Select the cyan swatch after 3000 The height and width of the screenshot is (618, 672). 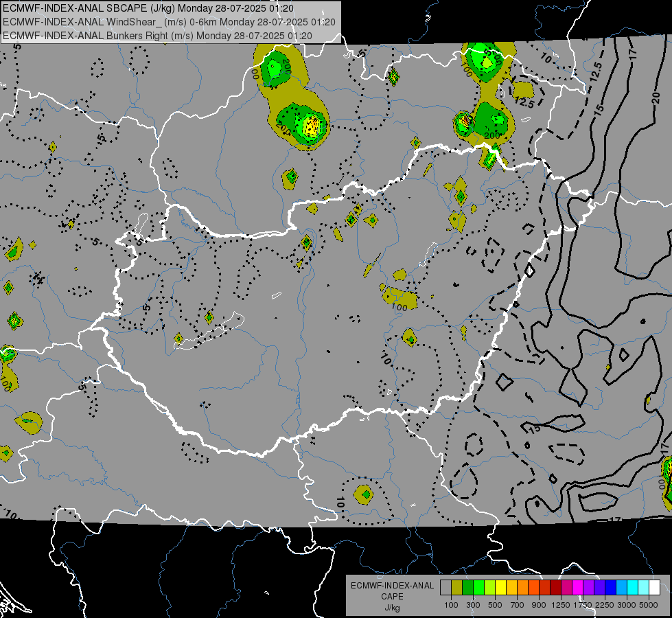pos(633,587)
